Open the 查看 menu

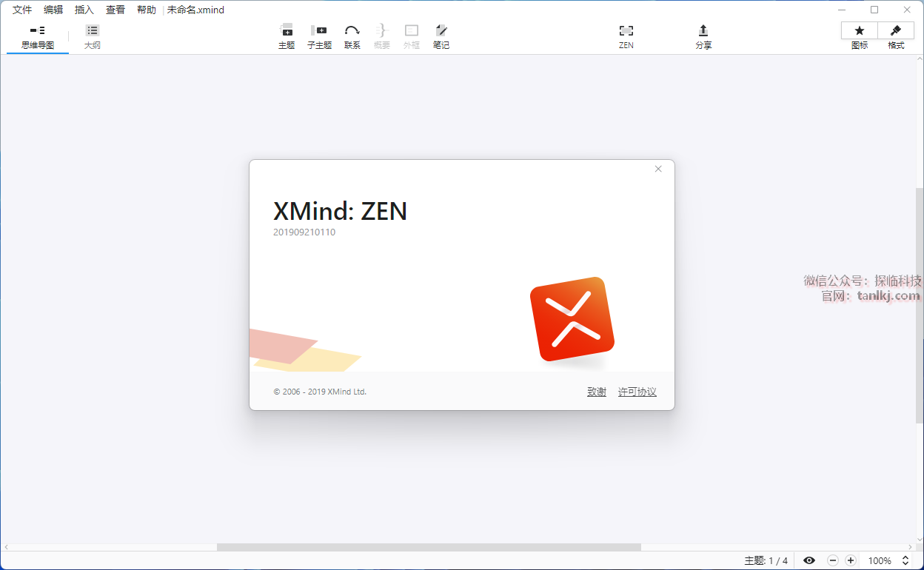[x=115, y=10]
